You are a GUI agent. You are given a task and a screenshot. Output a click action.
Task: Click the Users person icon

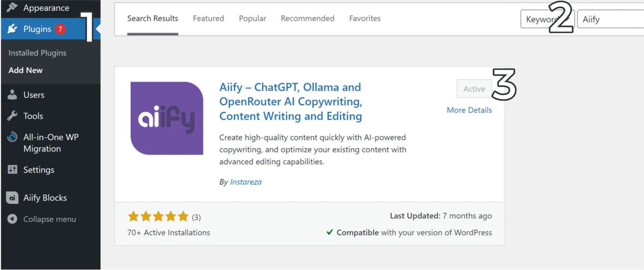[x=12, y=95]
